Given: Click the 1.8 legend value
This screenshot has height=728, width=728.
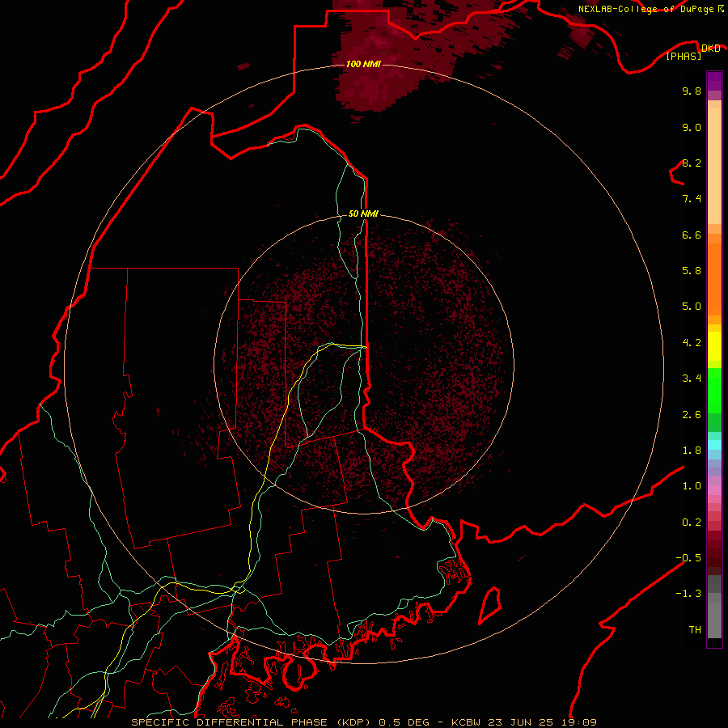Looking at the screenshot, I should click(692, 451).
